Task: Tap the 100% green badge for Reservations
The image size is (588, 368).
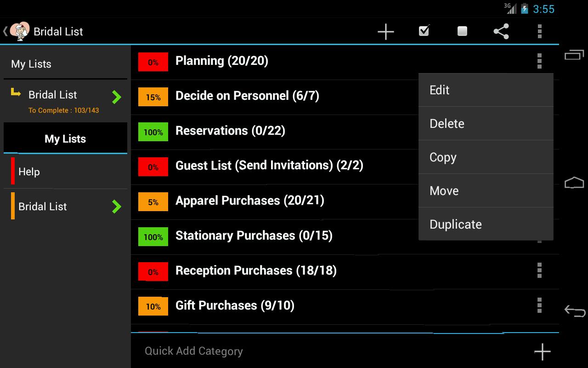Action: (x=153, y=132)
